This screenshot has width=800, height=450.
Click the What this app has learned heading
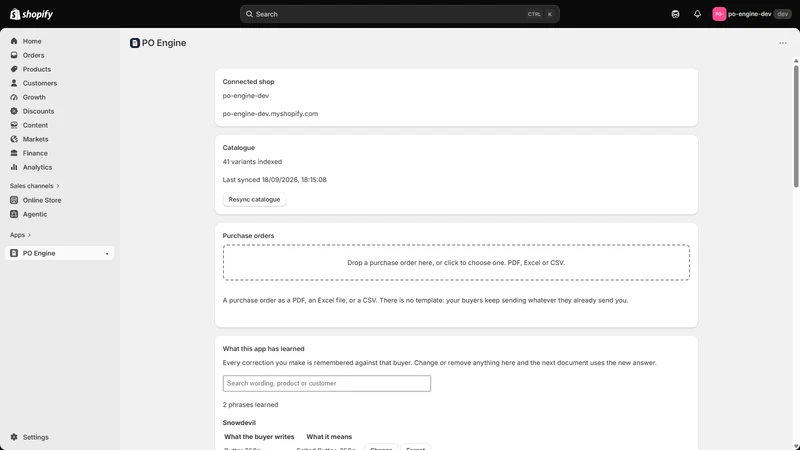[263, 348]
